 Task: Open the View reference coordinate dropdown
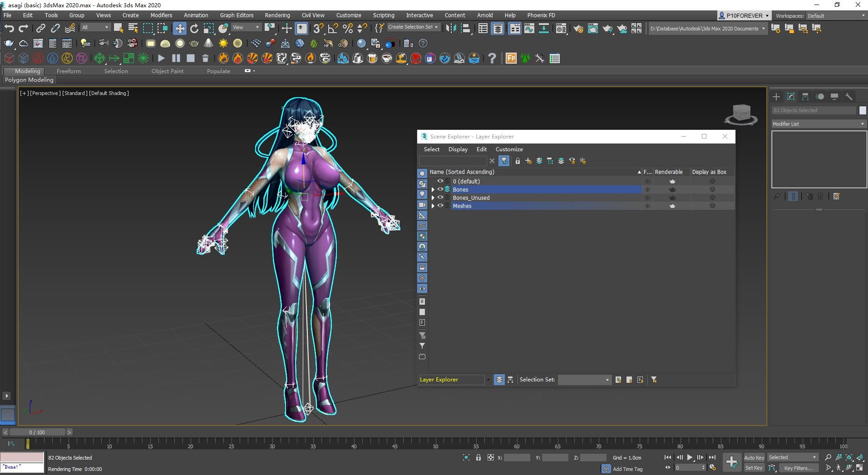246,27
